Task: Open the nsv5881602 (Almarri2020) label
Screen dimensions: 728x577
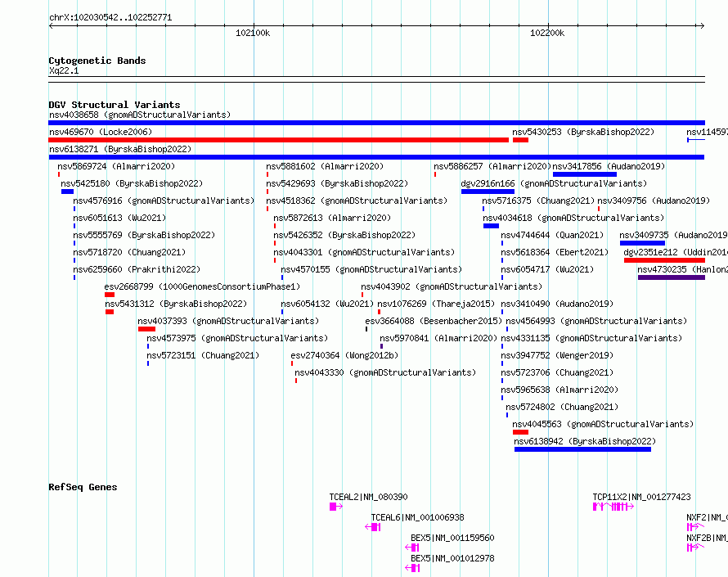Action: pyautogui.click(x=325, y=166)
